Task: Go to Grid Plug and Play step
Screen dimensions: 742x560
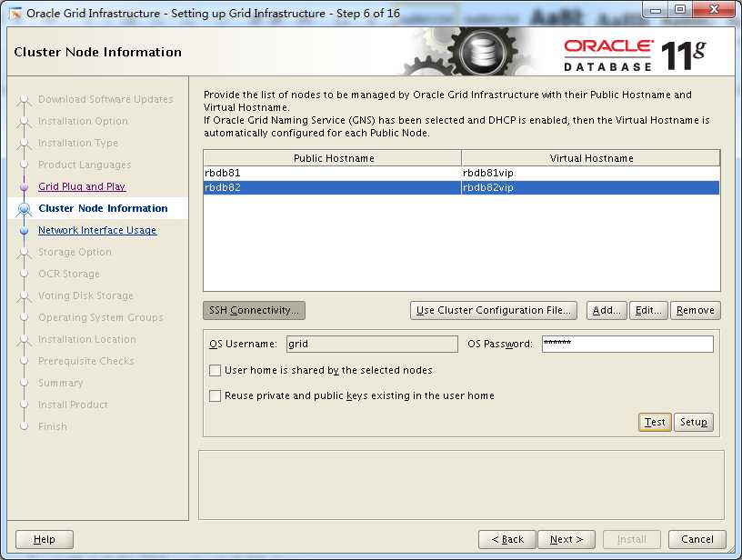Action: pos(82,186)
